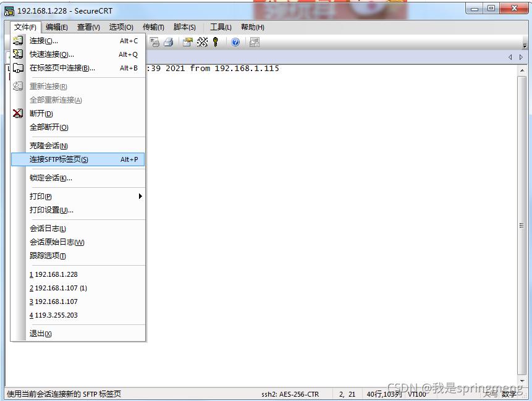Select 跟踪选项(T) menu entry
The height and width of the screenshot is (401, 532).
[78, 256]
